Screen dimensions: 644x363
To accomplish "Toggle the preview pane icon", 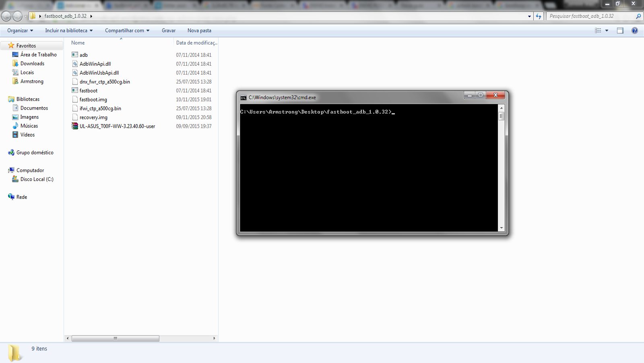I will click(x=620, y=31).
